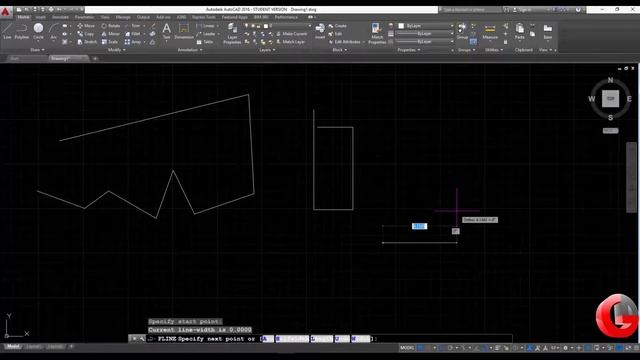Click the TOP face of the ViewCube
Screen dimensions: 640x360
click(610, 98)
